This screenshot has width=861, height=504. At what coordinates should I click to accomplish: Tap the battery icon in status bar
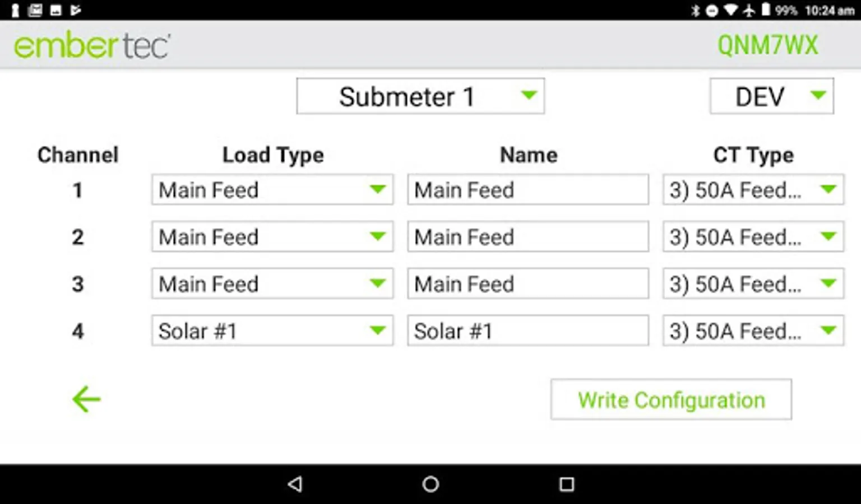[x=765, y=10]
